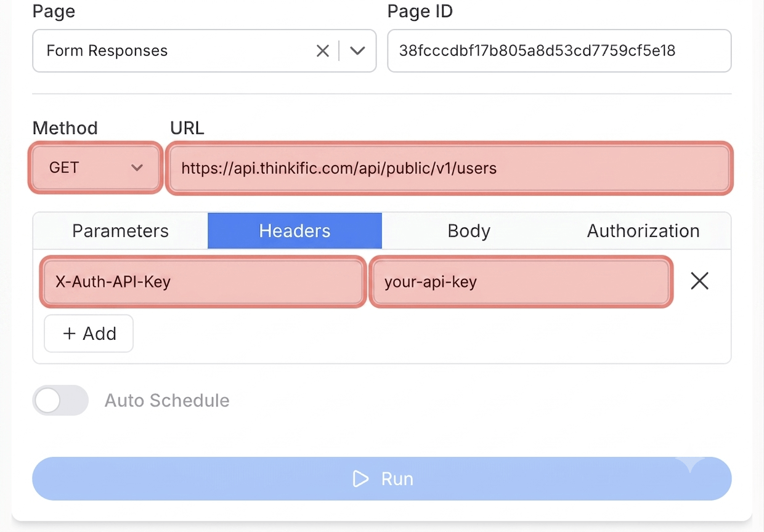The height and width of the screenshot is (532, 764).
Task: Click the Page ID input field
Action: click(559, 50)
